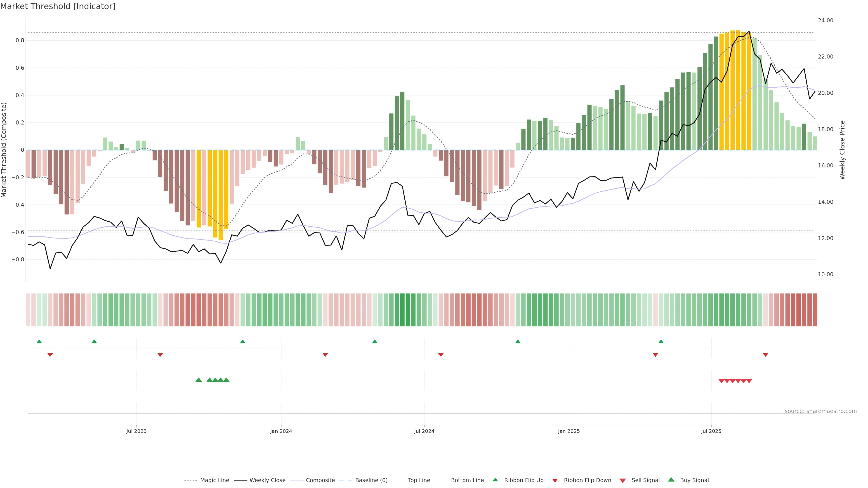Toggle the Weekly Close legend entry
Screen dimensions: 868x488
tap(267, 480)
